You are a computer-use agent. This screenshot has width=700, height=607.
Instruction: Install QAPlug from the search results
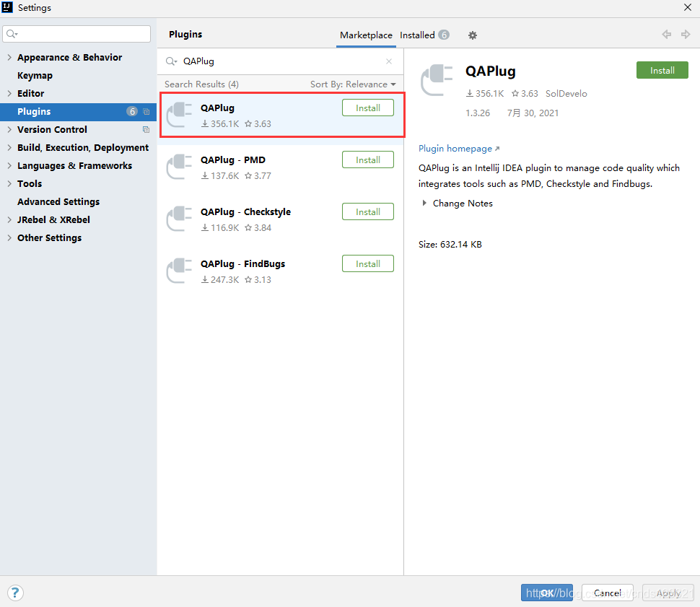click(368, 108)
